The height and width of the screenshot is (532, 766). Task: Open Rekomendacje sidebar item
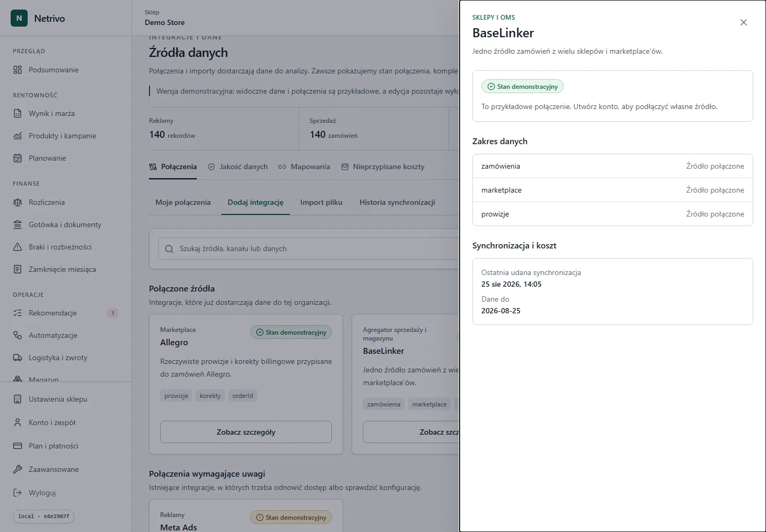[x=66, y=313]
